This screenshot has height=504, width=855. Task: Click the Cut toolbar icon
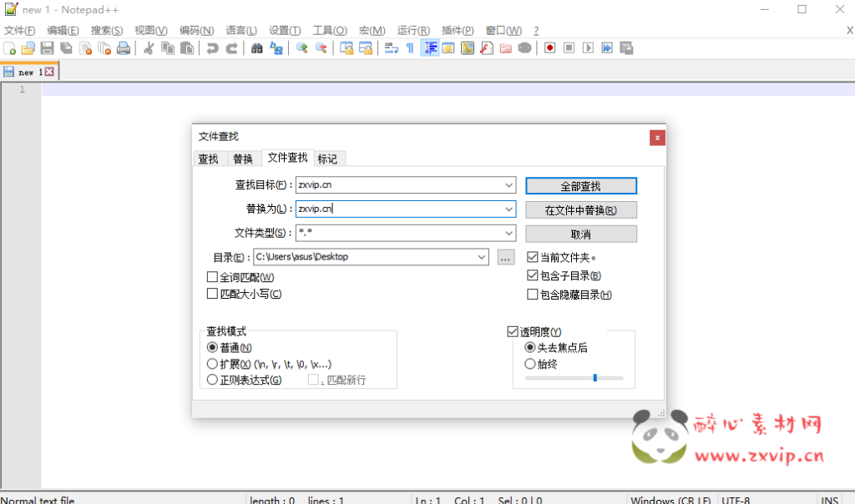click(x=149, y=48)
